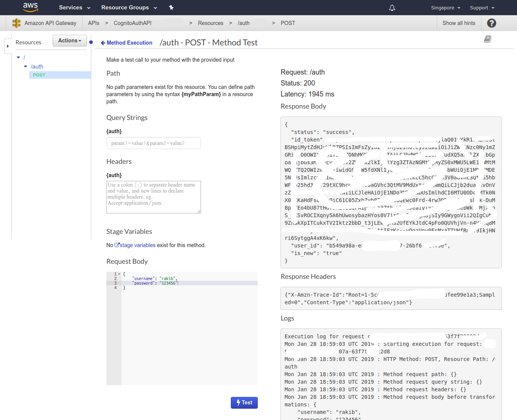Click the pin shortcuts icon
This screenshot has width=517, height=420.
[x=171, y=8]
